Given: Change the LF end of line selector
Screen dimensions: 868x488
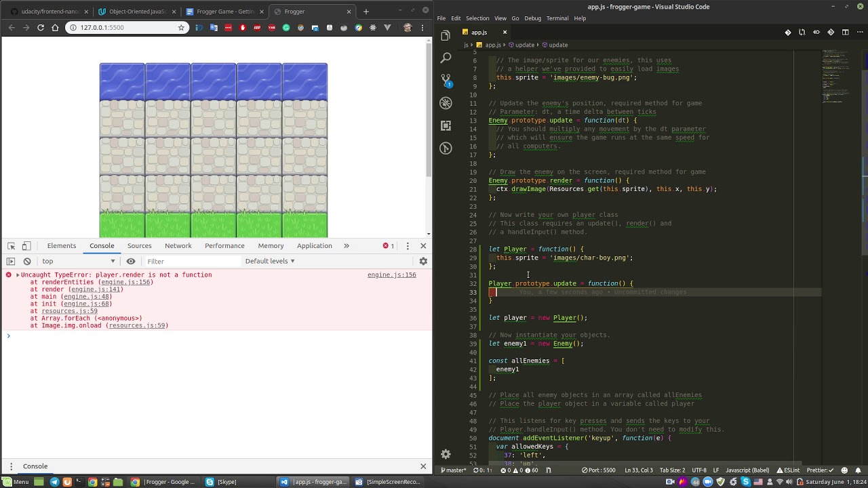Looking at the screenshot, I should 716,470.
